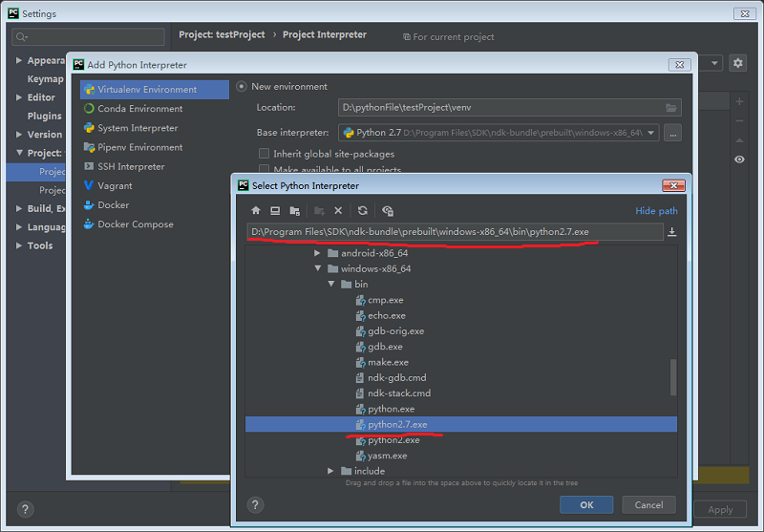This screenshot has width=764, height=532.
Task: Click file tree vertical scrollbar
Action: [x=673, y=377]
